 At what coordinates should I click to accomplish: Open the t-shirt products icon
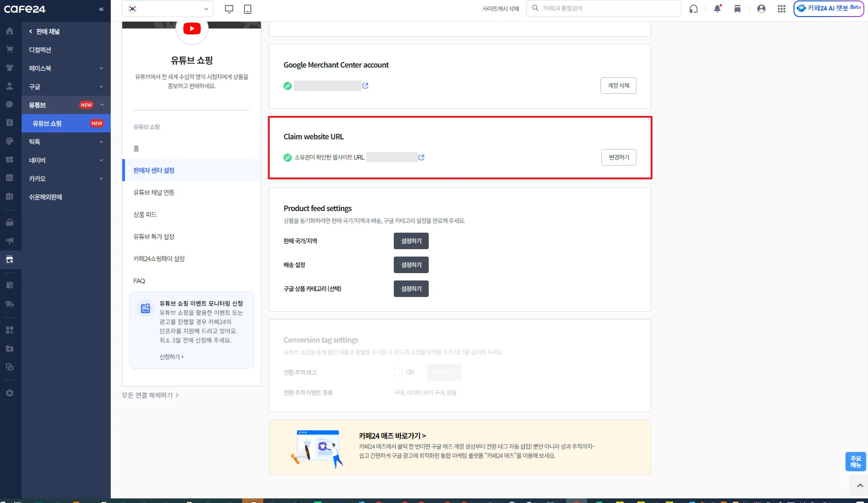point(10,68)
